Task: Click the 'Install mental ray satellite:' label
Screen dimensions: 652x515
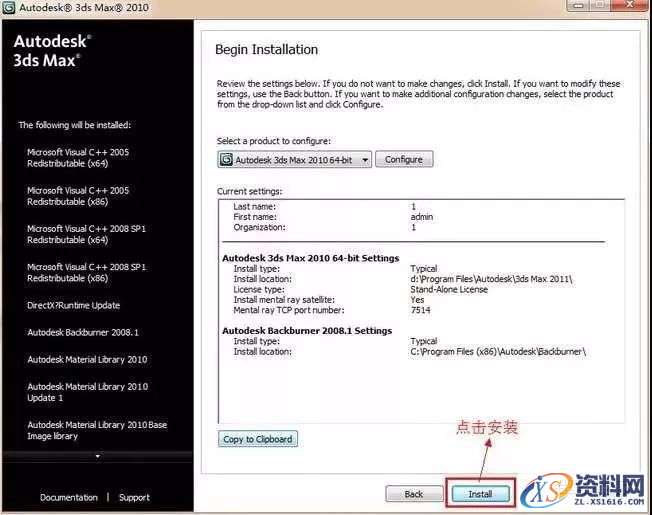Action: click(x=284, y=300)
